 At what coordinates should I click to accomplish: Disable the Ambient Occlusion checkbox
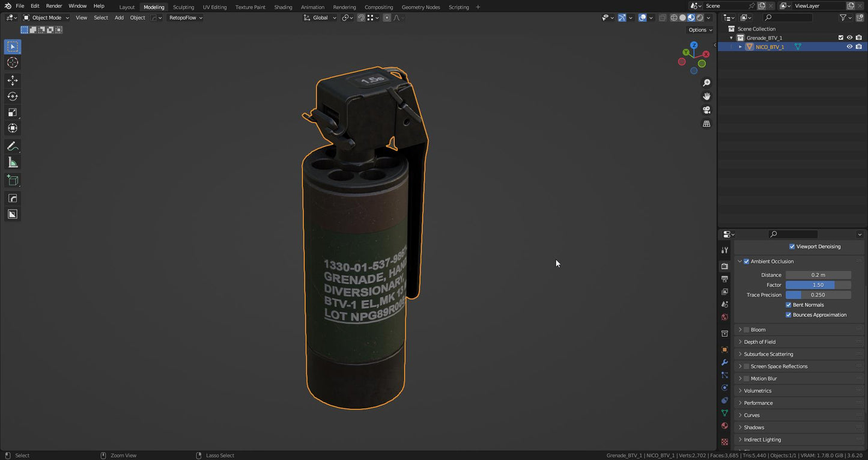pyautogui.click(x=747, y=262)
